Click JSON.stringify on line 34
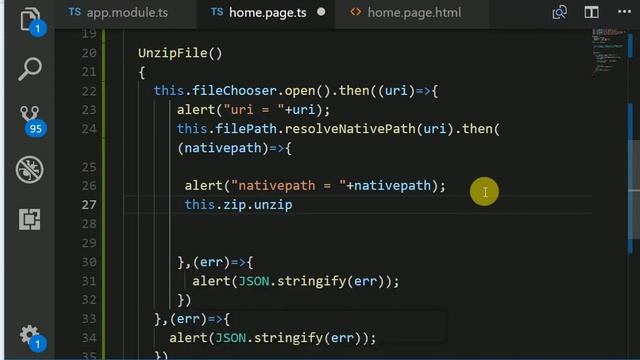Viewport: 640px width, 360px height. 269,338
